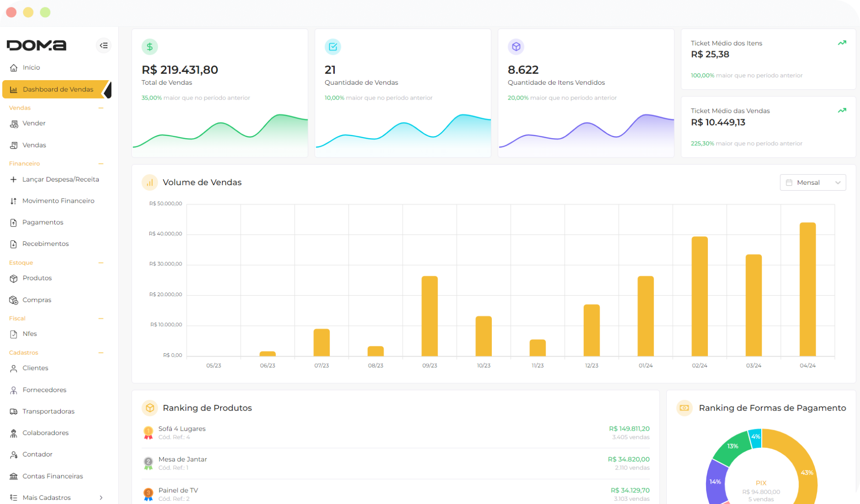Click the Dashboard de Vendas chart icon
The image size is (860, 504).
coord(14,89)
